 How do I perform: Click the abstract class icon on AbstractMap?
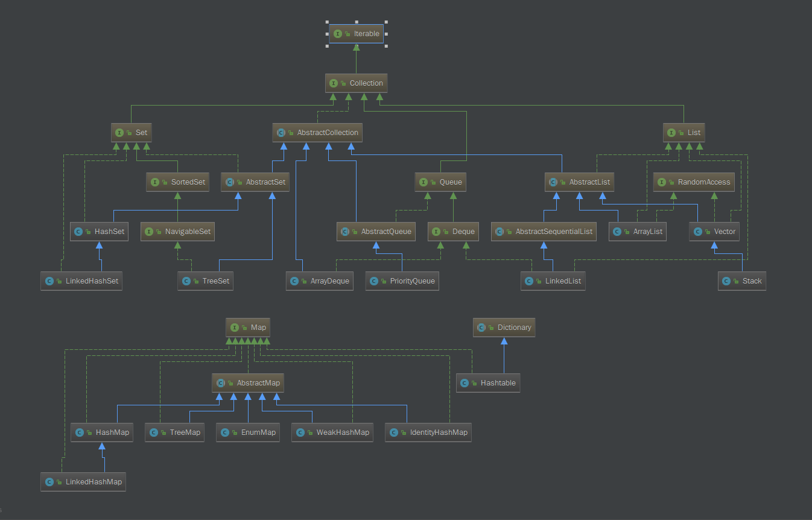[x=221, y=383]
